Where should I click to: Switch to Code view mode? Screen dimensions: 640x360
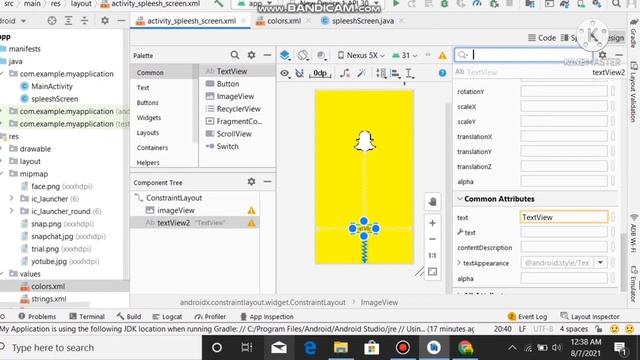click(x=542, y=38)
